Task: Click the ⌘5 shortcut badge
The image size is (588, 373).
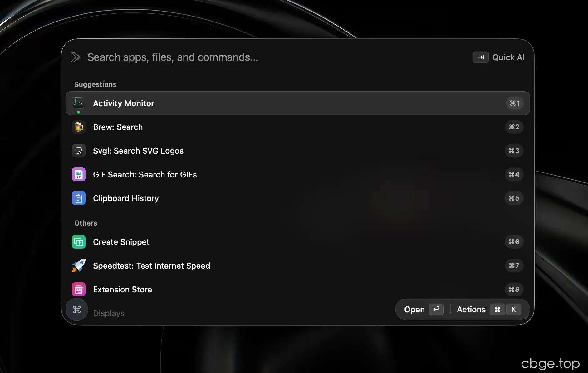Action: [x=514, y=198]
